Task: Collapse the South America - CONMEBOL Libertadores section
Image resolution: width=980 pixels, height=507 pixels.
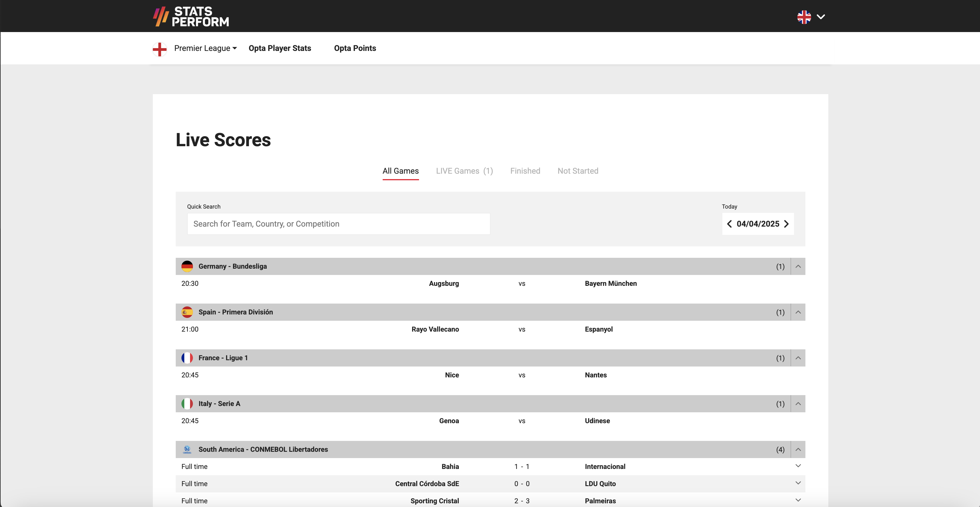Action: coord(798,449)
